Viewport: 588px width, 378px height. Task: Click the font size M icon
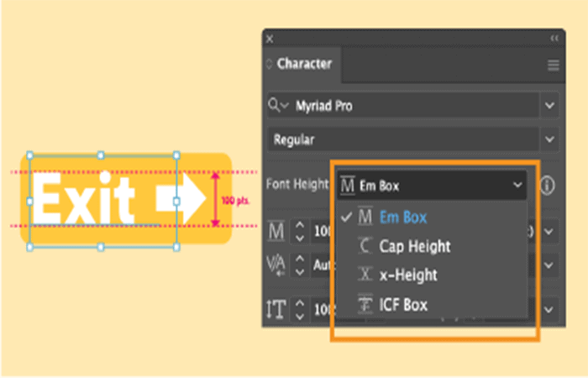coord(276,231)
